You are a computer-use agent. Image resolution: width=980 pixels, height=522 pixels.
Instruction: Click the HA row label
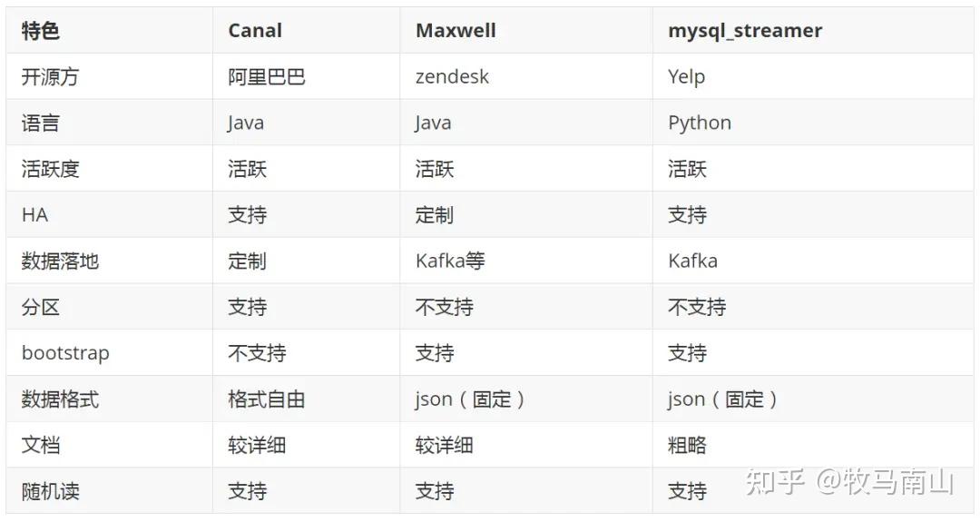coord(34,215)
